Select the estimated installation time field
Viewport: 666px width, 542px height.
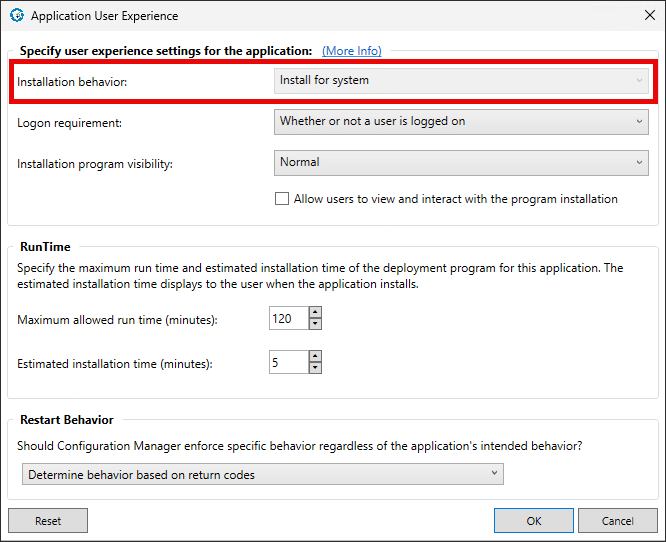pos(288,362)
